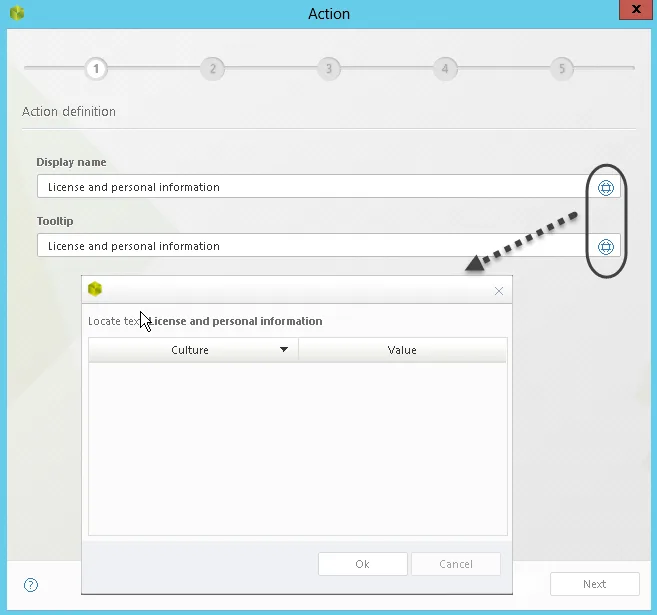Select wizard step 4
The width and height of the screenshot is (657, 615).
[x=445, y=68]
